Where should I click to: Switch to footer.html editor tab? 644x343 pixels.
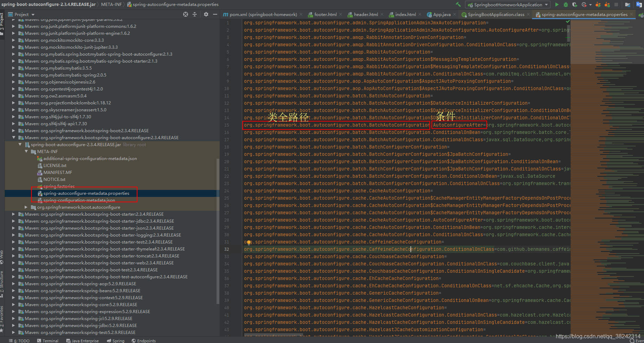325,14
